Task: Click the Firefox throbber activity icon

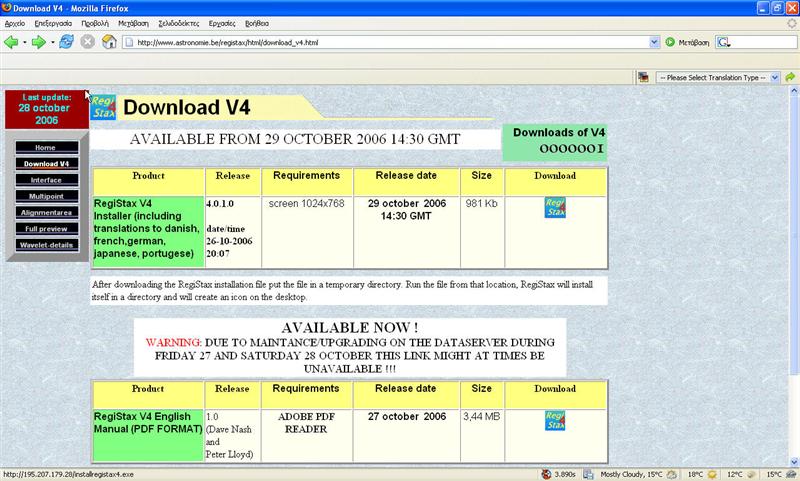Action: 792,23
